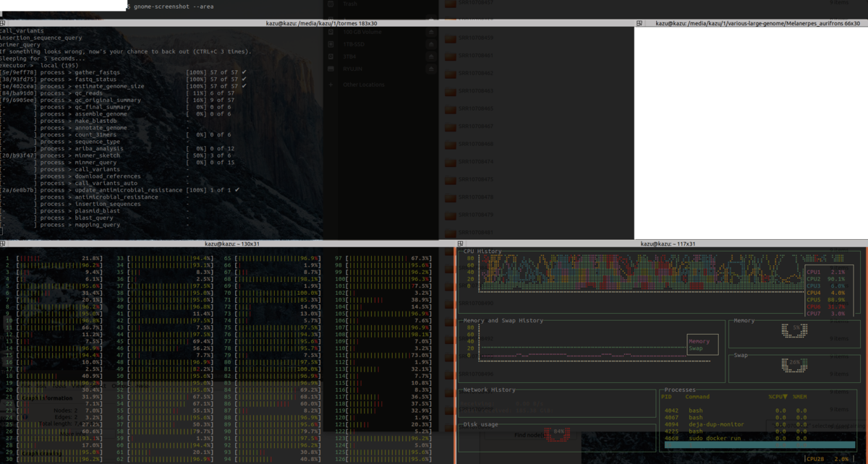Click the %MEM column header in Processes
Screen dimensions: 868x464
pyautogui.click(x=799, y=397)
